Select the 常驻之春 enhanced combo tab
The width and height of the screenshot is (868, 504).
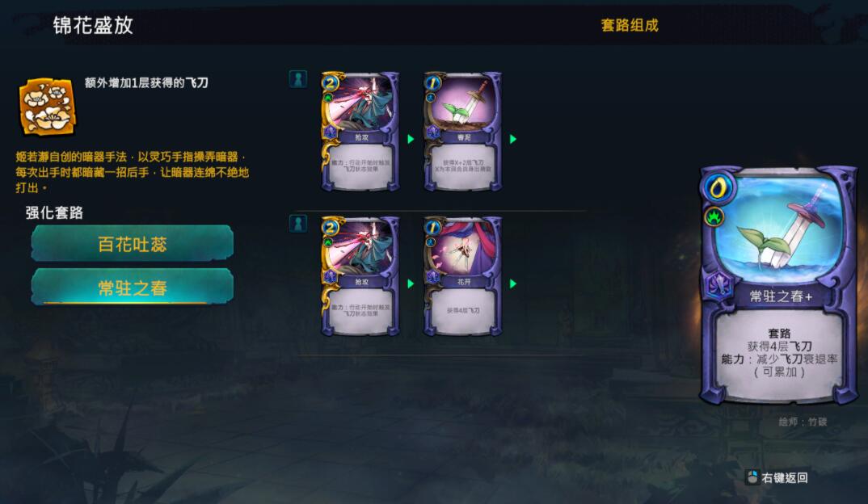coord(133,287)
